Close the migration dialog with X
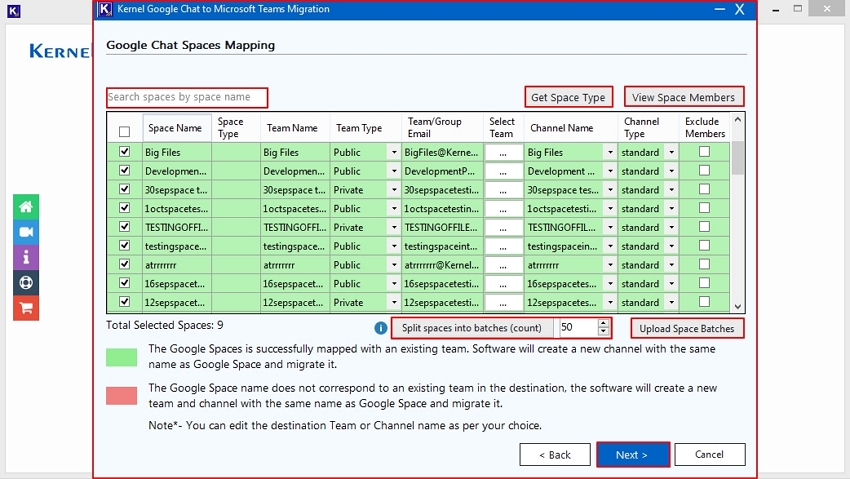 [x=739, y=9]
